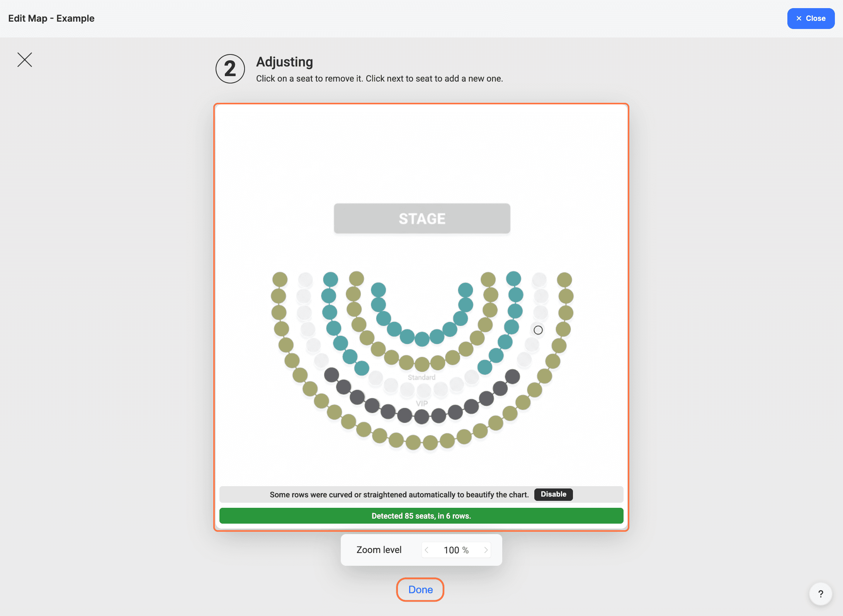Viewport: 843px width, 616px height.
Task: Click the STAGE block on the map
Action: pyautogui.click(x=422, y=218)
